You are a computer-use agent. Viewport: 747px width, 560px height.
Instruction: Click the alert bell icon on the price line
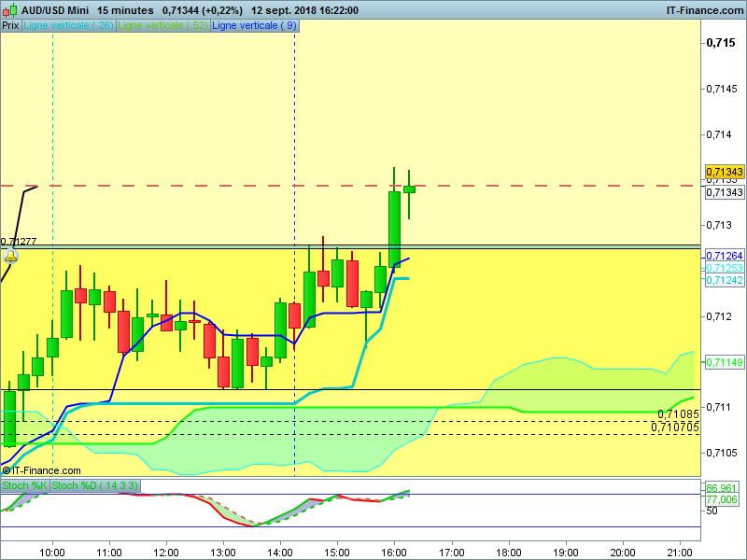10,257
